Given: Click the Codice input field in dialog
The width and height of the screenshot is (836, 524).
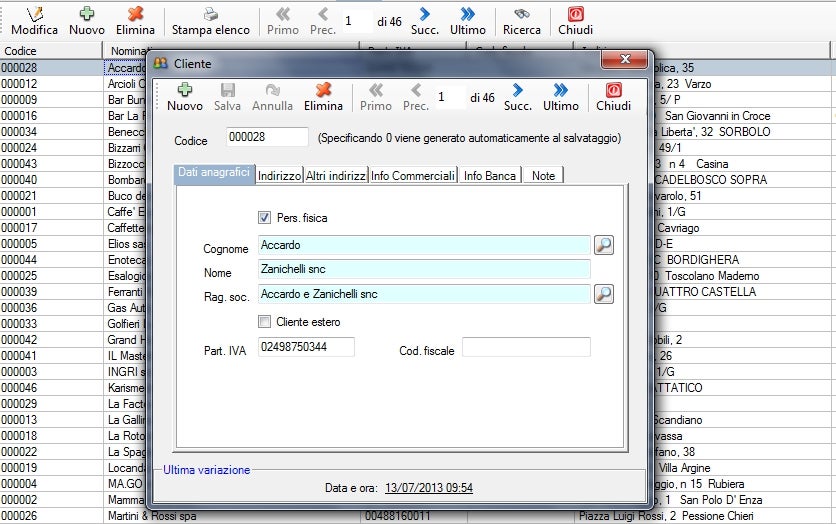Looking at the screenshot, I should 267,137.
